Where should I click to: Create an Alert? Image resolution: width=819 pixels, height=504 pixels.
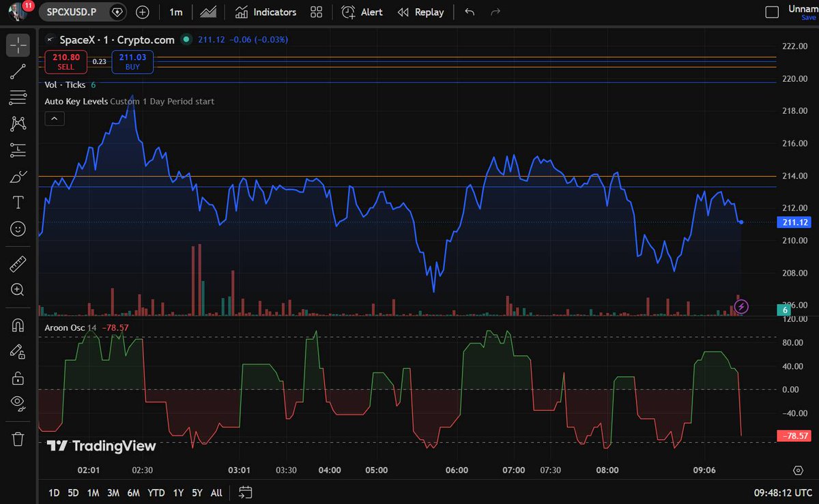tap(362, 12)
